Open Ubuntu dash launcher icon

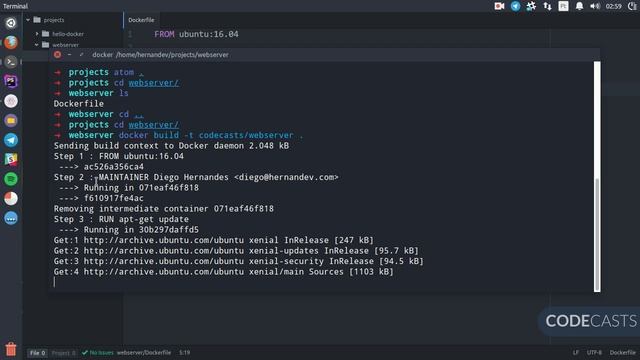click(11, 23)
